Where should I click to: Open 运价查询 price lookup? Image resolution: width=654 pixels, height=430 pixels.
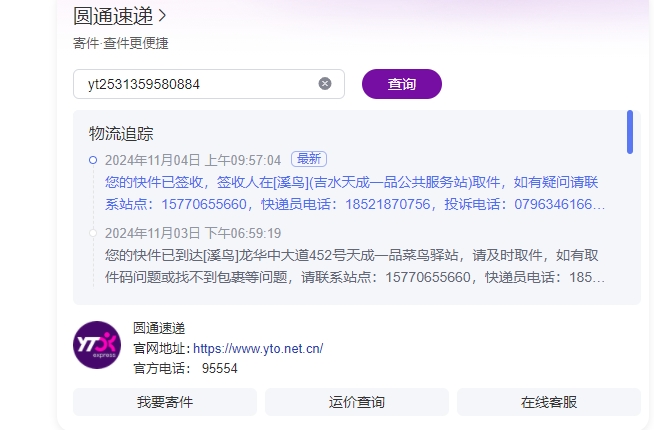click(357, 402)
